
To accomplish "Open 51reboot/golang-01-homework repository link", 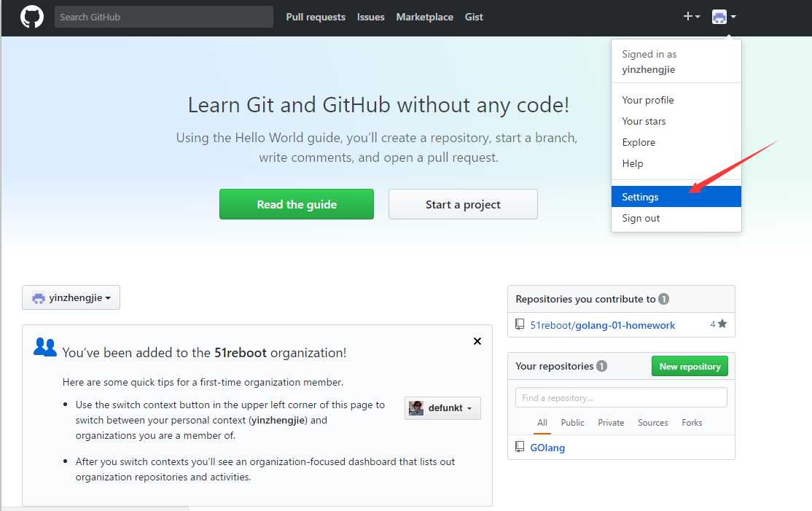I will [x=602, y=325].
